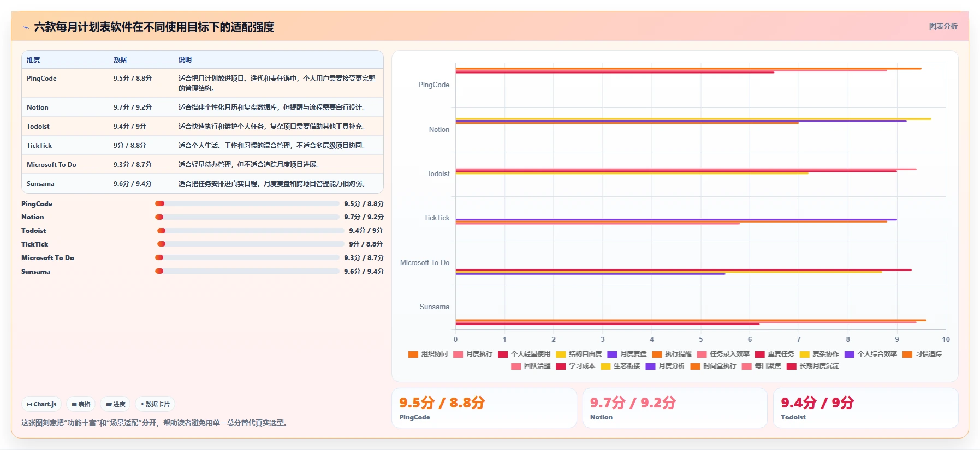Viewport: 980px width, 450px height.
Task: Click the 表格 tag chip
Action: point(81,404)
